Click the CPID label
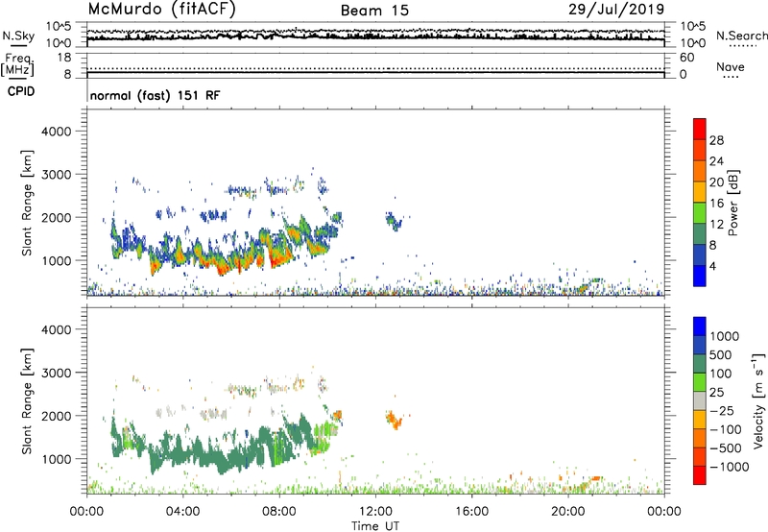The height and width of the screenshot is (532, 768). tap(21, 91)
